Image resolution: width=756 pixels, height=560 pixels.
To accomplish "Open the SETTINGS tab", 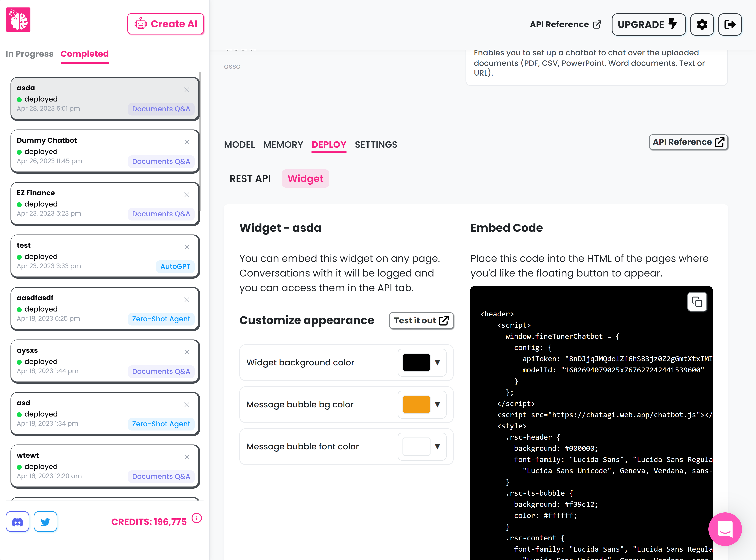I will [x=376, y=145].
